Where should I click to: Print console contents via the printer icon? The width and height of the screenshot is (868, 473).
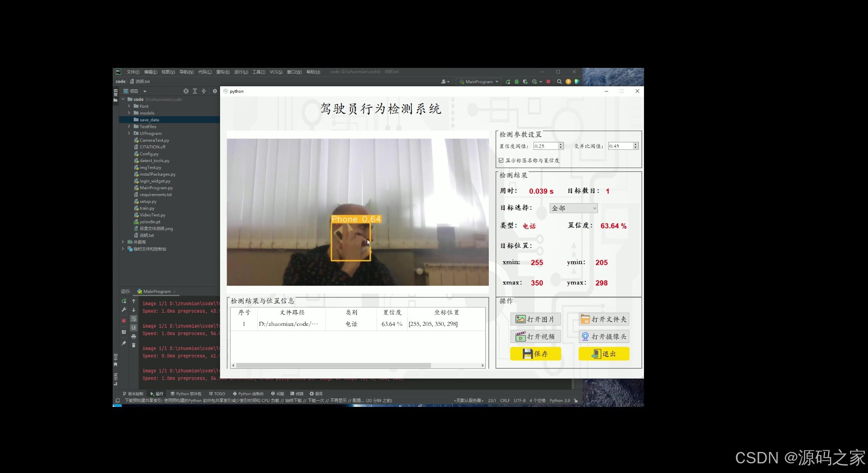(x=134, y=336)
